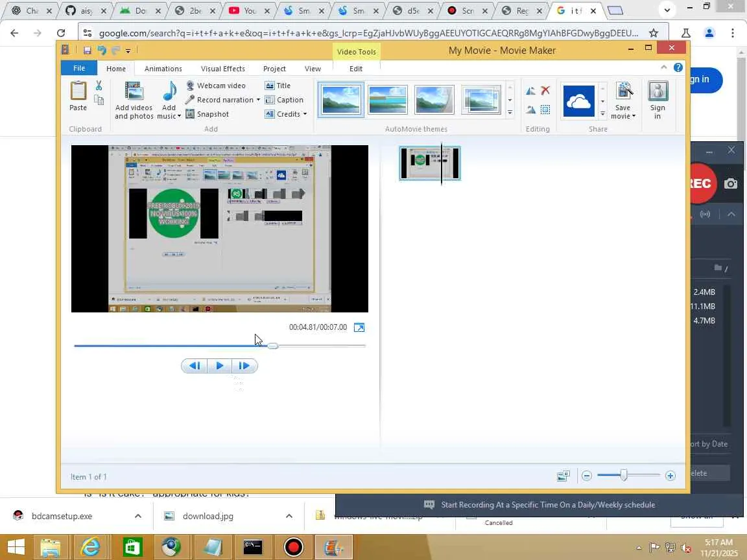Open Customize Quick Access Toolbar dropdown
Viewport: 747px width, 560px height.
coord(128,51)
